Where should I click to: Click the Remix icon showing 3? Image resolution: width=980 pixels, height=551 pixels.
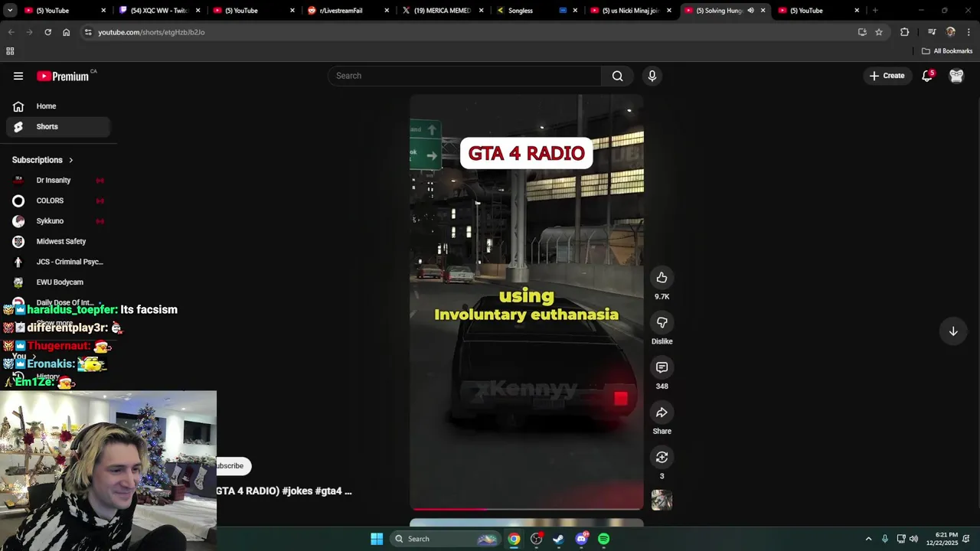pos(661,457)
